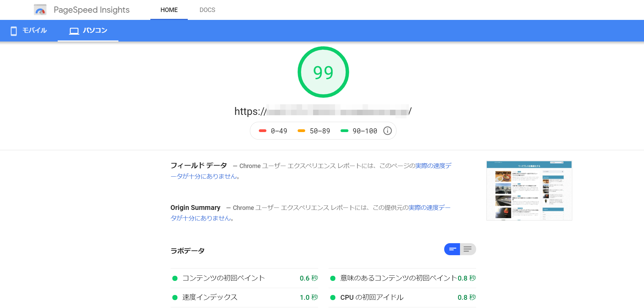Open the DOCS tab
The image size is (644, 308).
click(207, 10)
